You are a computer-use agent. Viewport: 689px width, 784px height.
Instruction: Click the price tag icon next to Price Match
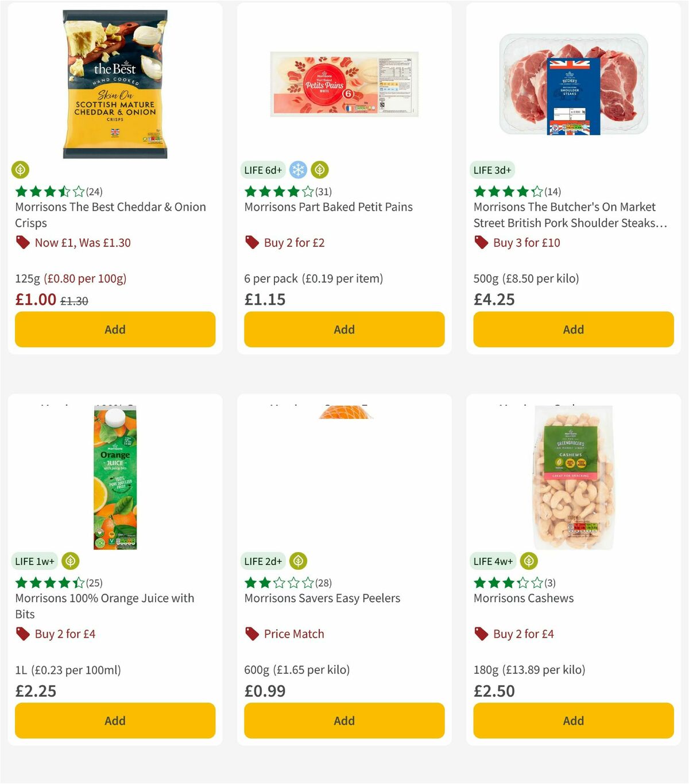tap(251, 634)
